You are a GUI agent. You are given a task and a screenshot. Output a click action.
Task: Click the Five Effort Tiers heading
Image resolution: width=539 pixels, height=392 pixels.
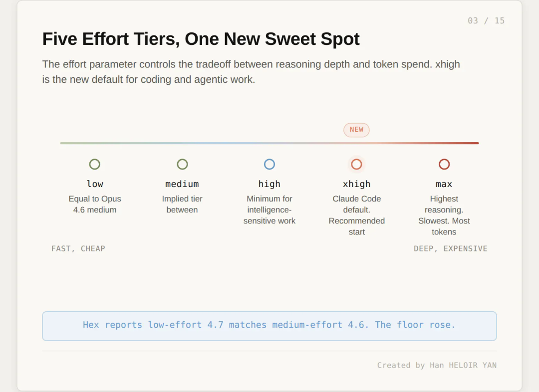click(x=201, y=39)
